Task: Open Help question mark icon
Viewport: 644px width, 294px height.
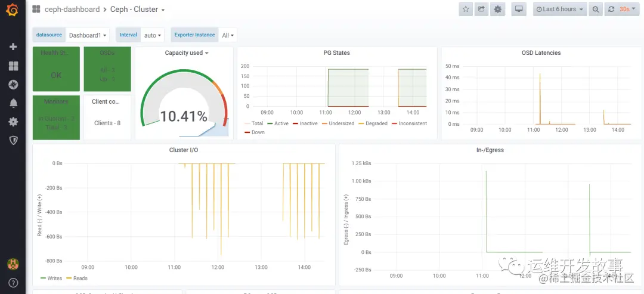Action: pyautogui.click(x=13, y=283)
